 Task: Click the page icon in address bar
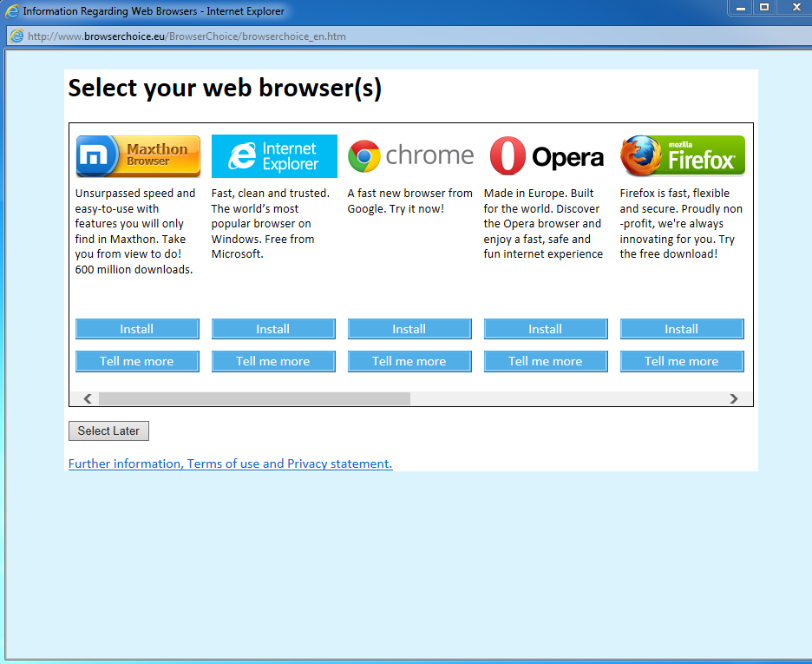(16, 36)
